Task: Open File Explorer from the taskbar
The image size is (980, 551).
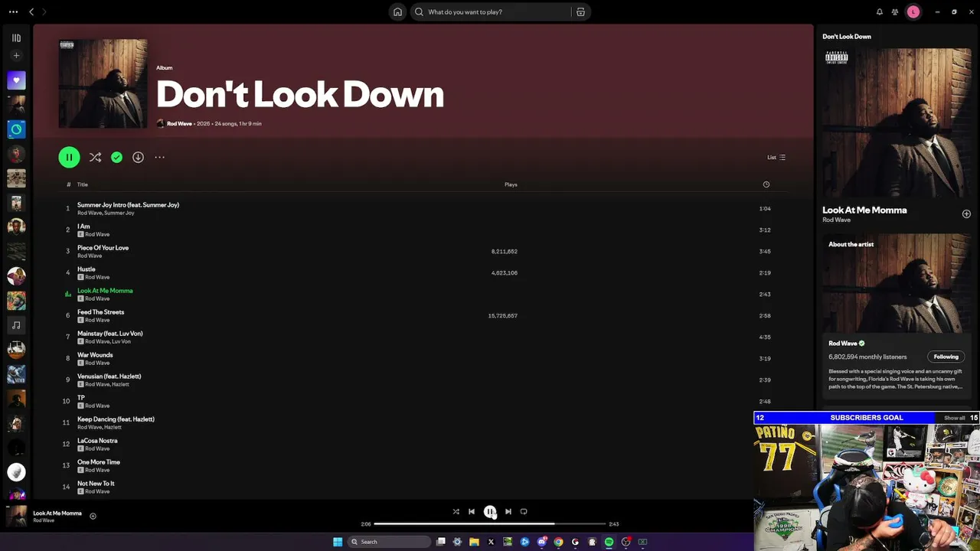Action: [x=474, y=542]
